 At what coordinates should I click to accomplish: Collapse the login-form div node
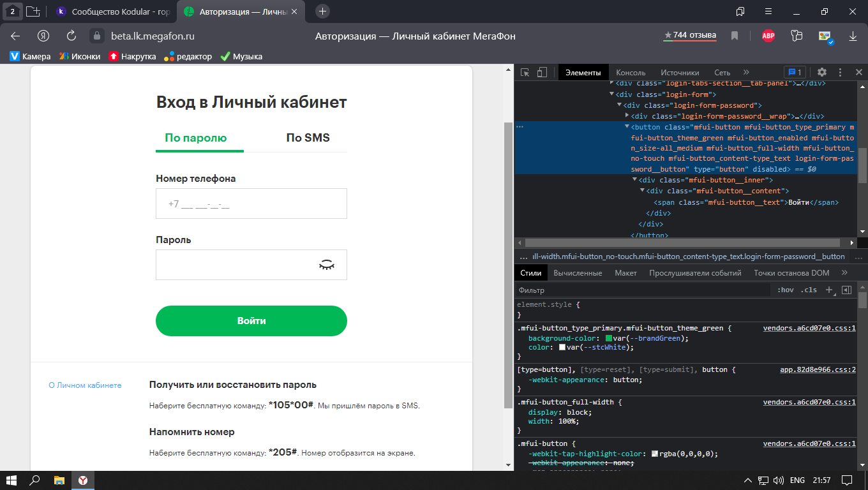(x=612, y=94)
